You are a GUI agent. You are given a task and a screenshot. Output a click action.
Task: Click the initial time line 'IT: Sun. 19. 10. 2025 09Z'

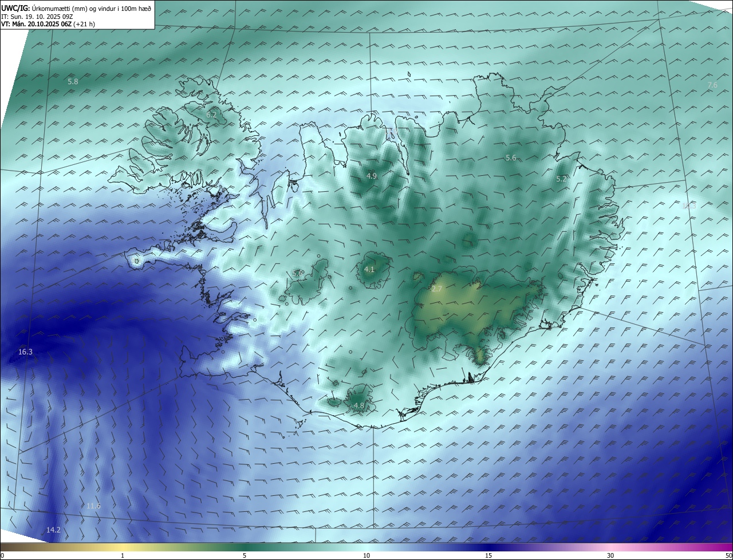pos(37,16)
